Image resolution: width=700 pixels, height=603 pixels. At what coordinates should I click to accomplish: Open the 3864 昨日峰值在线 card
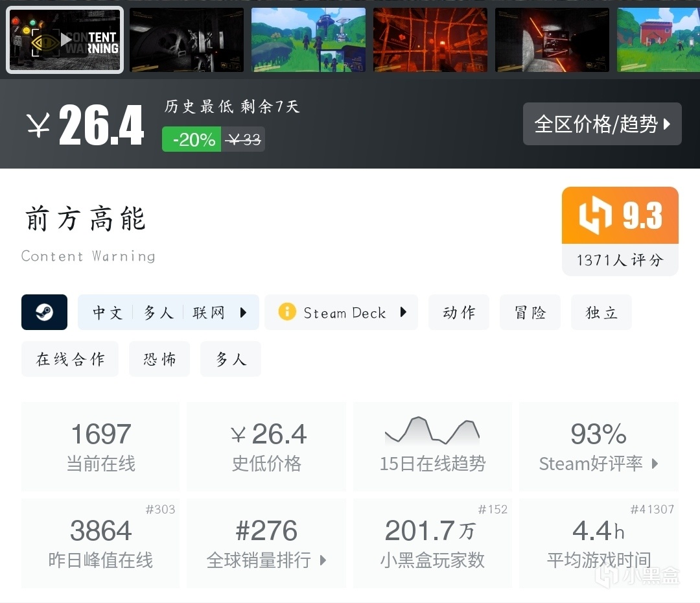click(x=100, y=543)
